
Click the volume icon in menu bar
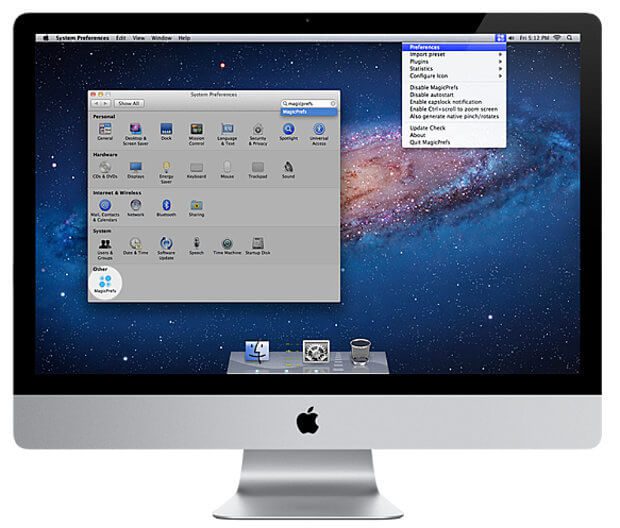[x=511, y=38]
